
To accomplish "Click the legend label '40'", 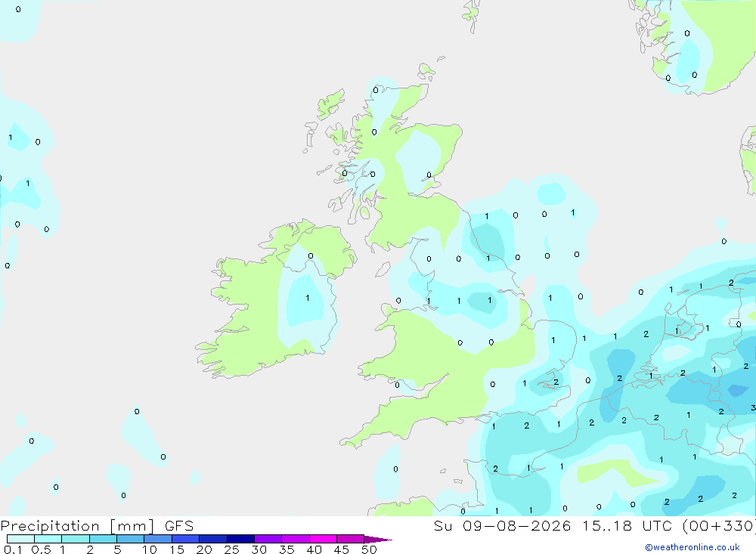I will click(x=314, y=549).
